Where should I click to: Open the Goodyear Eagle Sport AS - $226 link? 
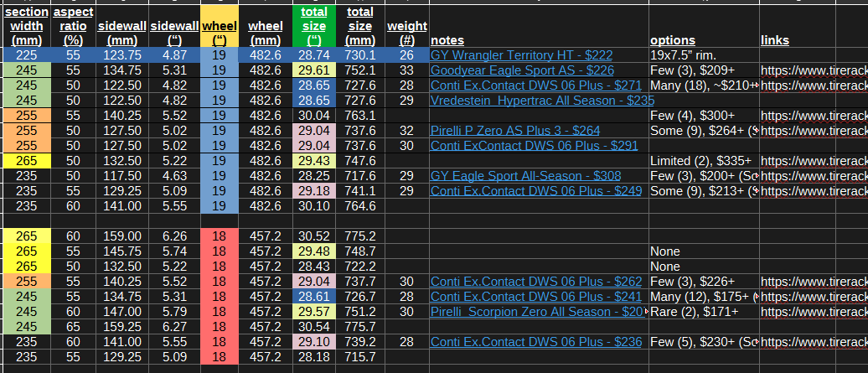[x=522, y=70]
